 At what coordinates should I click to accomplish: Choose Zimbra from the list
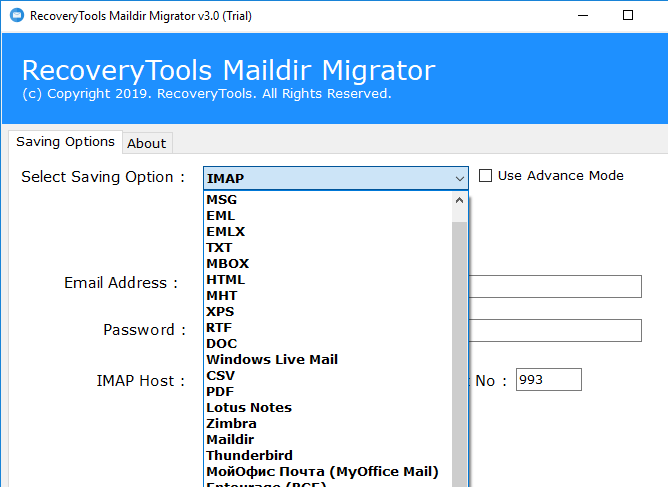pyautogui.click(x=328, y=423)
